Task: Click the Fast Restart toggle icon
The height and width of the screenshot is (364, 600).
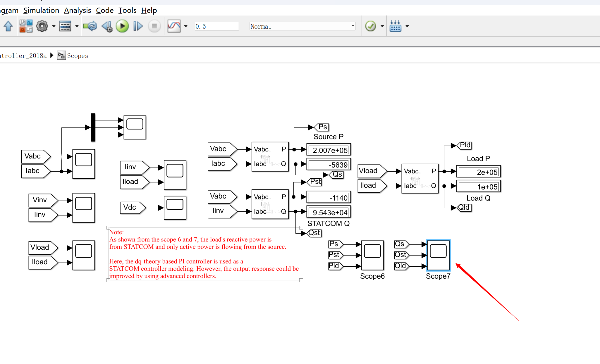Action: click(90, 26)
